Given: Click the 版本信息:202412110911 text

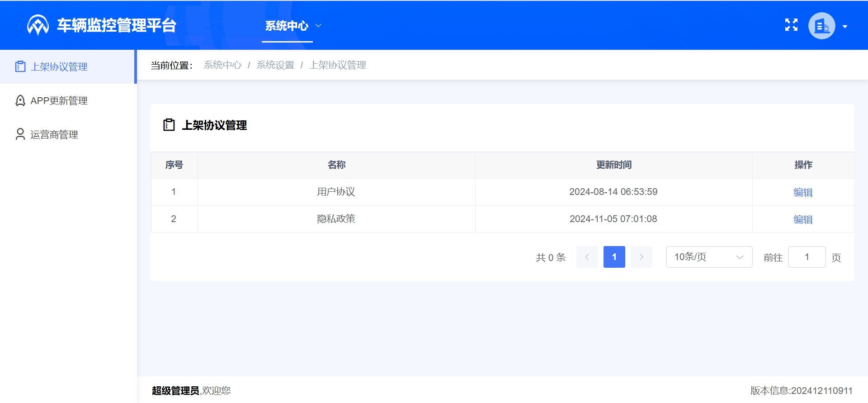Looking at the screenshot, I should tap(802, 390).
